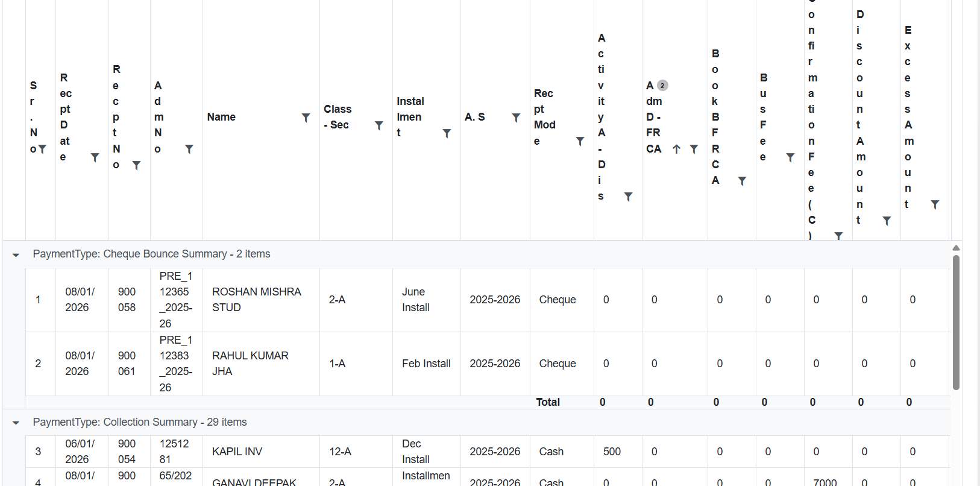Image resolution: width=980 pixels, height=486 pixels.
Task: Select the KAPIL INV name cell
Action: tap(237, 452)
